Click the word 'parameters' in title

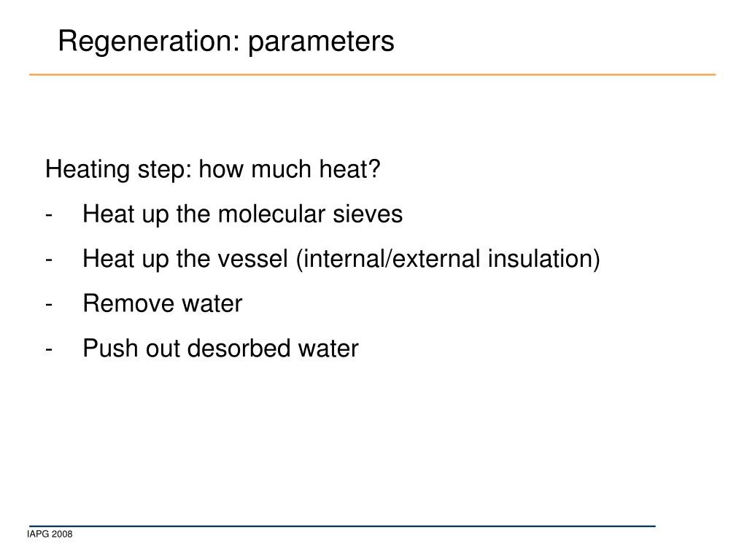point(321,43)
